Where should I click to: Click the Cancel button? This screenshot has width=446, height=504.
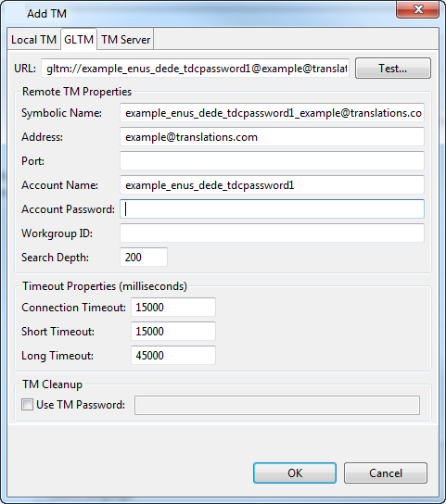click(386, 472)
